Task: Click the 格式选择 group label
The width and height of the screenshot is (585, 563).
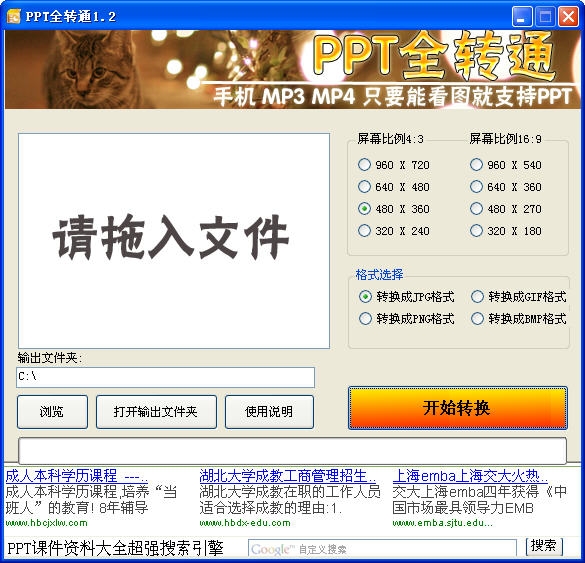Action: pyautogui.click(x=379, y=275)
